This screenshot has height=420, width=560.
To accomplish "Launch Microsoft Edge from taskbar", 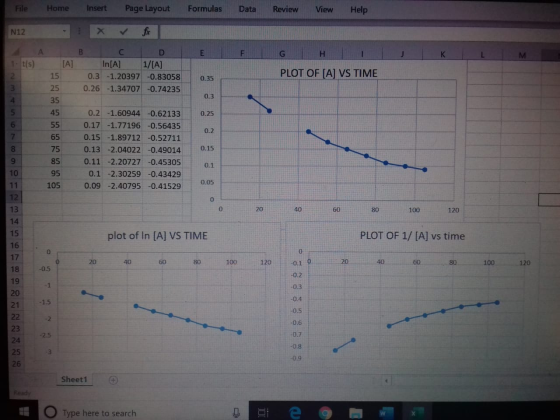I will (x=295, y=413).
